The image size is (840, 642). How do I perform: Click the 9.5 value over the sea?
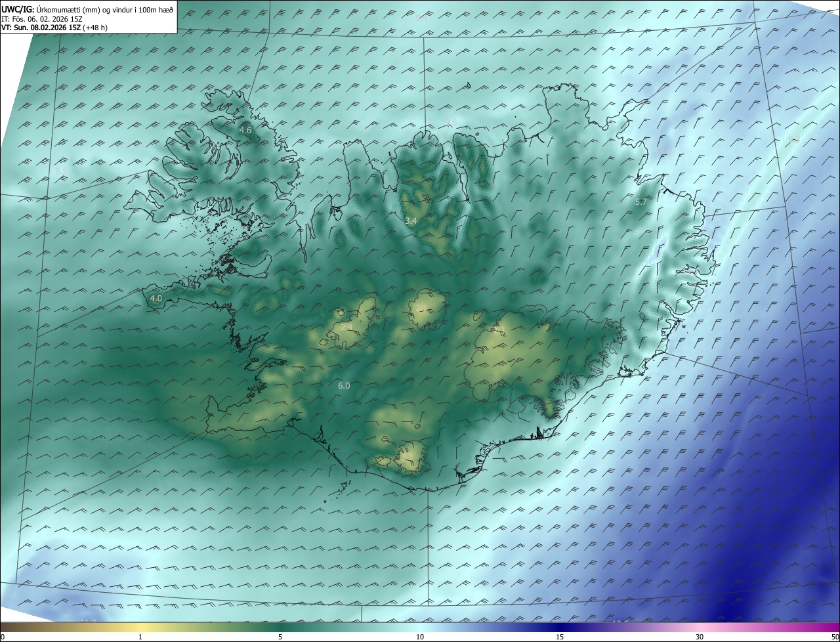pyautogui.click(x=61, y=171)
